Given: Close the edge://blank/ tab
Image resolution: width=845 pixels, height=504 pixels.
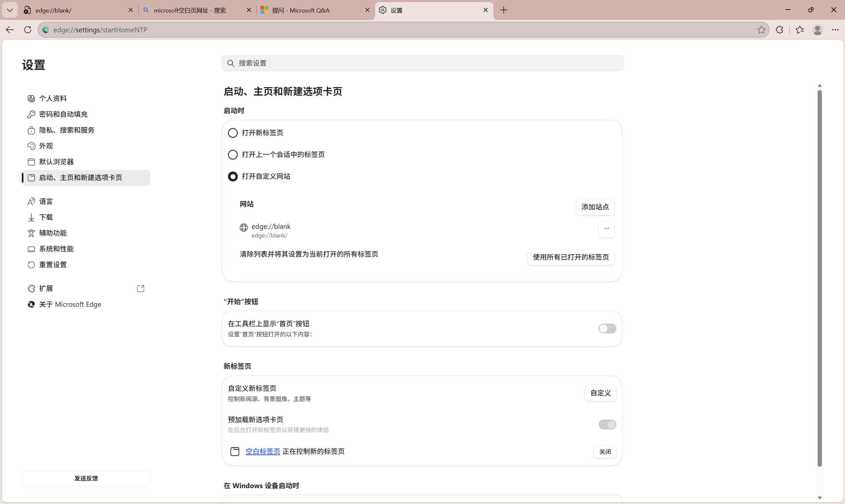Looking at the screenshot, I should pos(130,10).
